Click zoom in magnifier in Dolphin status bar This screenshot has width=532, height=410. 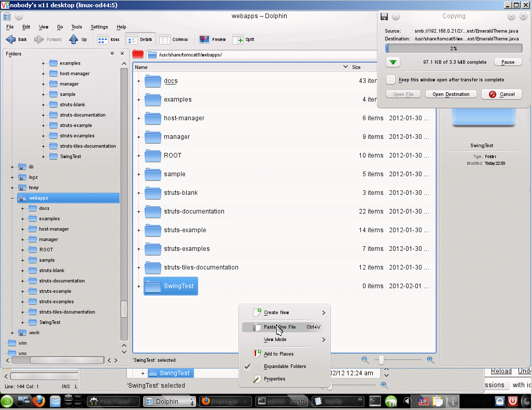click(430, 360)
